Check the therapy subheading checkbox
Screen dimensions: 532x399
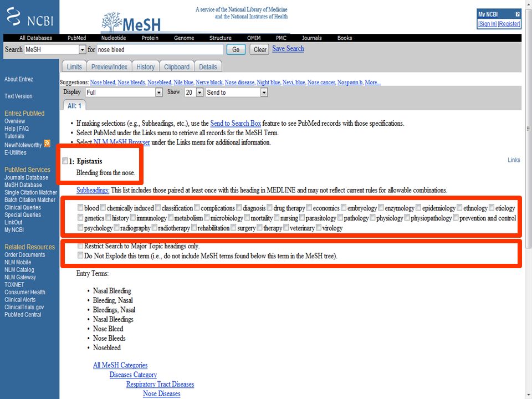tap(259, 227)
